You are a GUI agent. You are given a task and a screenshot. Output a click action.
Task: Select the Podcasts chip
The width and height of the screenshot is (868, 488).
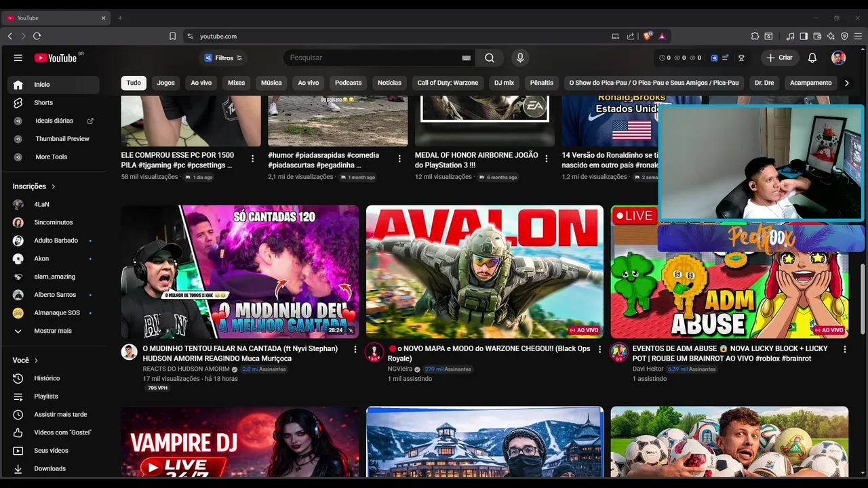pyautogui.click(x=348, y=83)
